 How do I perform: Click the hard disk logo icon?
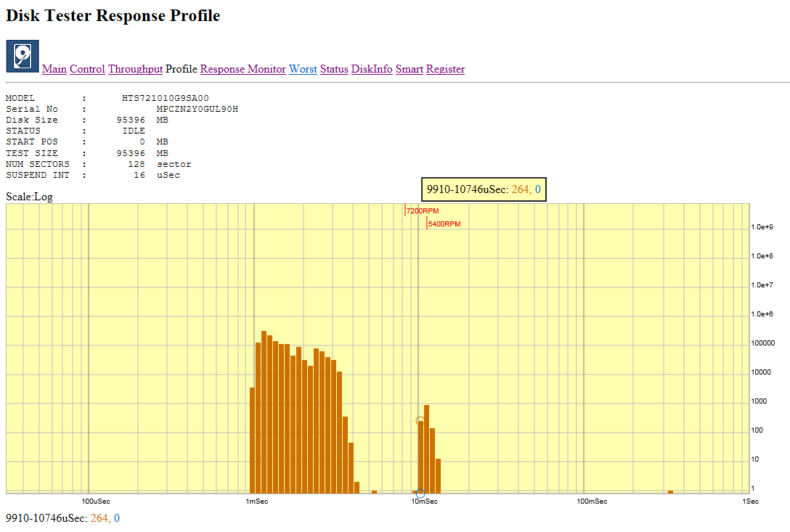pos(23,57)
